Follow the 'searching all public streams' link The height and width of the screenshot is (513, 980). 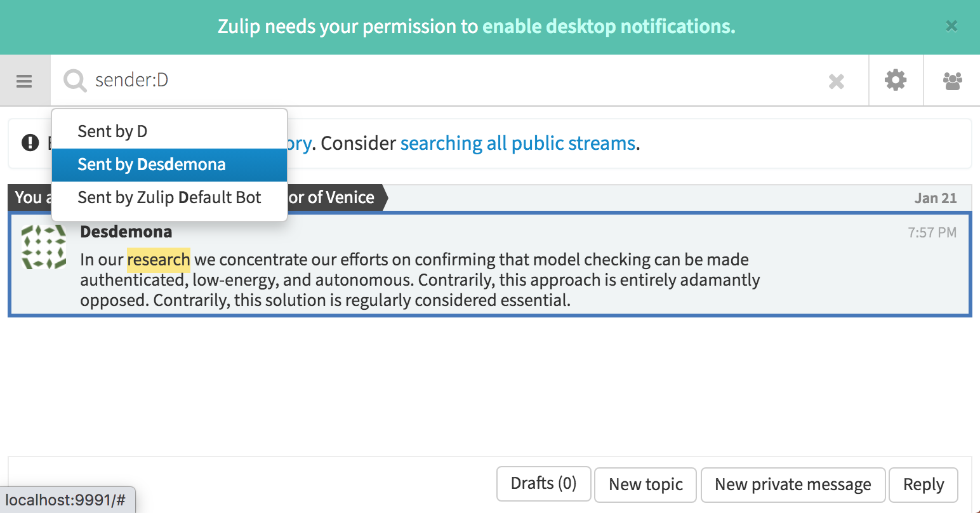click(x=518, y=143)
